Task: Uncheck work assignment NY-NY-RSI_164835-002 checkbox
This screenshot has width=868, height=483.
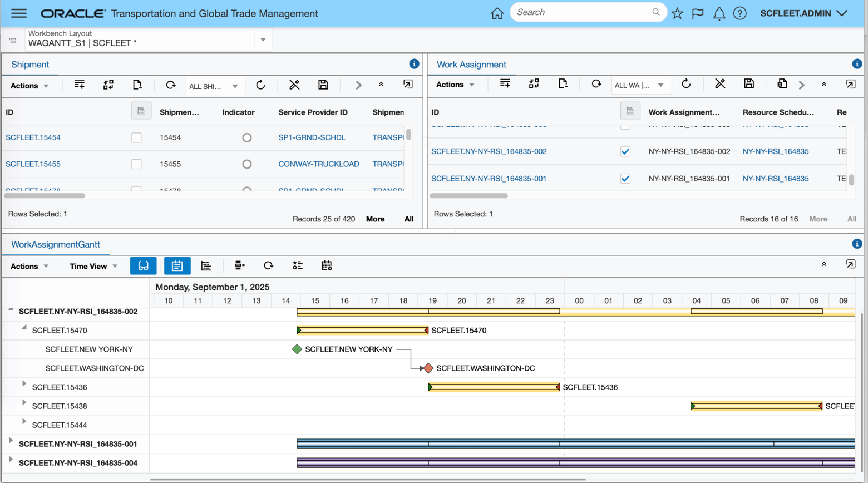Action: pyautogui.click(x=625, y=151)
